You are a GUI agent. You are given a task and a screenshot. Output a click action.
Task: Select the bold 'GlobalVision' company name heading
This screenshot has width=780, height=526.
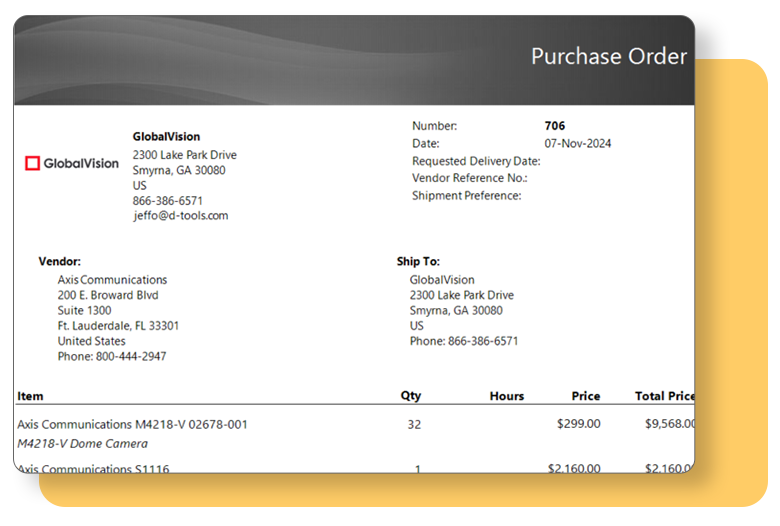(166, 136)
